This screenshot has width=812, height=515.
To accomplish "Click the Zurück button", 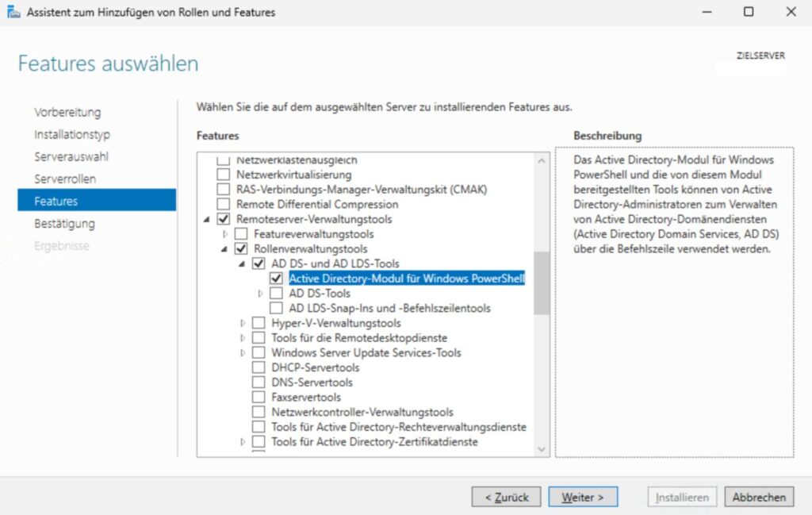I will 506,498.
